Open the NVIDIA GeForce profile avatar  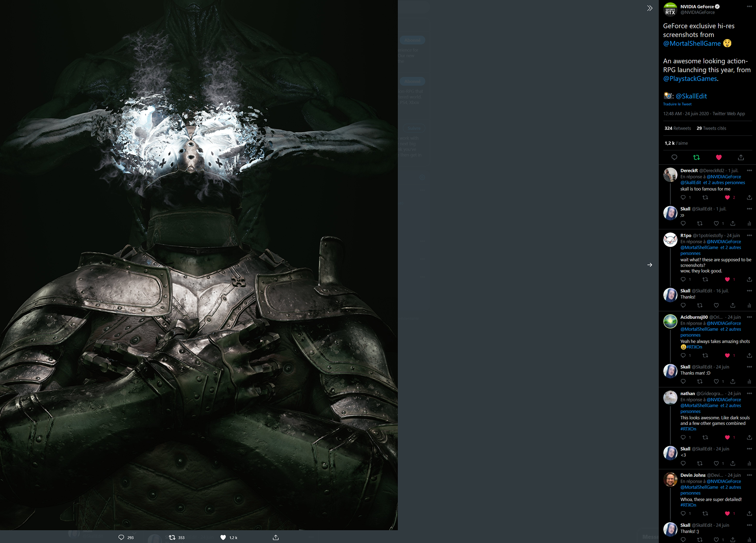[670, 9]
